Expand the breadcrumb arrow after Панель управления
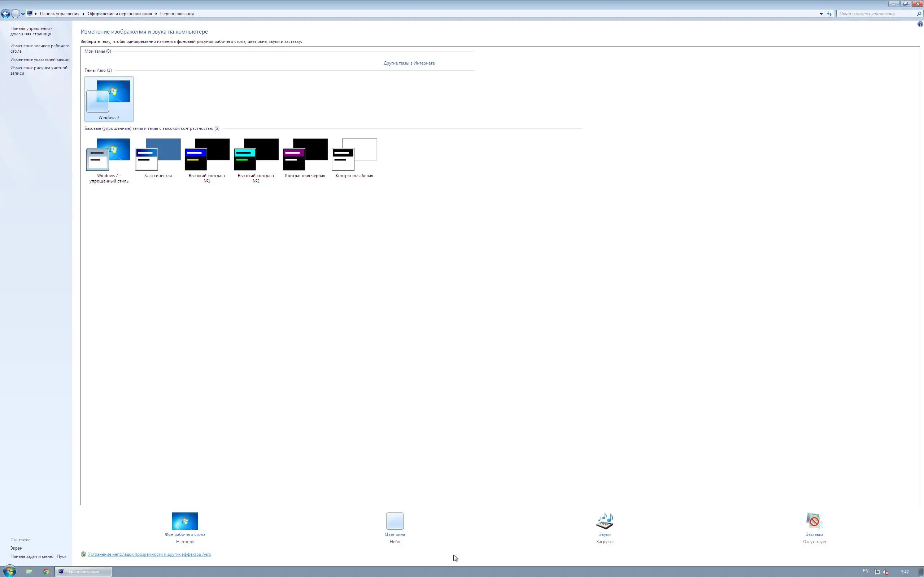 tap(83, 14)
